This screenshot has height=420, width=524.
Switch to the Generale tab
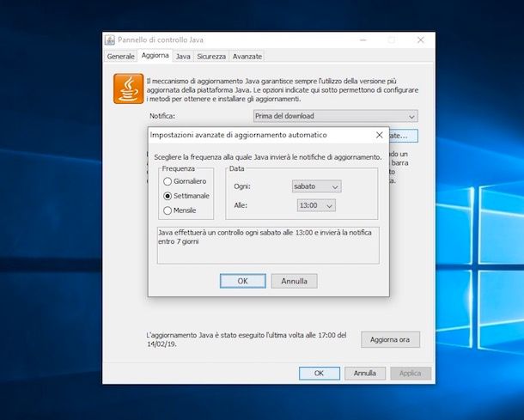tap(120, 57)
